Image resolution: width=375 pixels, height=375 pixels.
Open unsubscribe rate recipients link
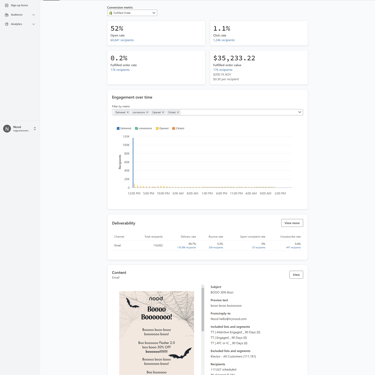pos(293,248)
